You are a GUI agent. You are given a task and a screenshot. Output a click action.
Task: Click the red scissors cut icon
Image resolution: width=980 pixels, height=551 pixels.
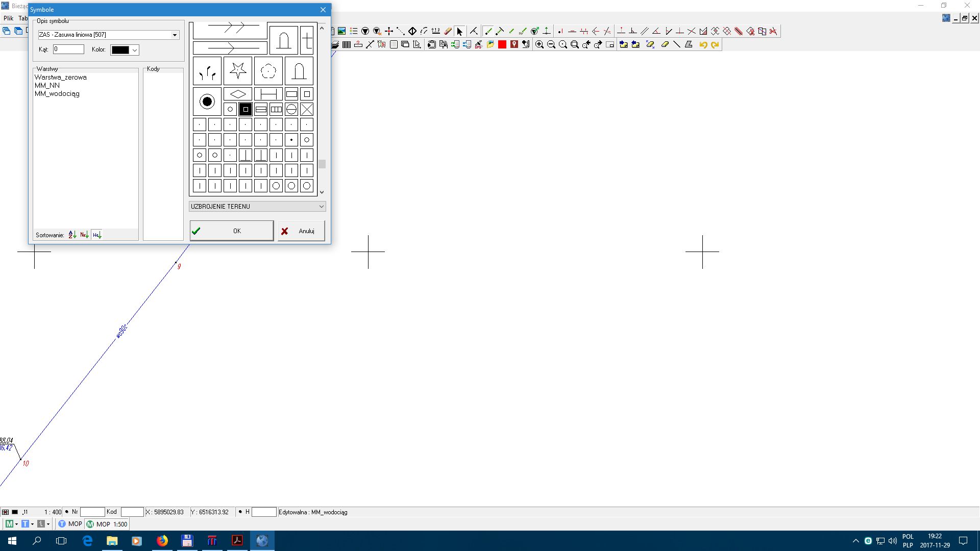[773, 31]
